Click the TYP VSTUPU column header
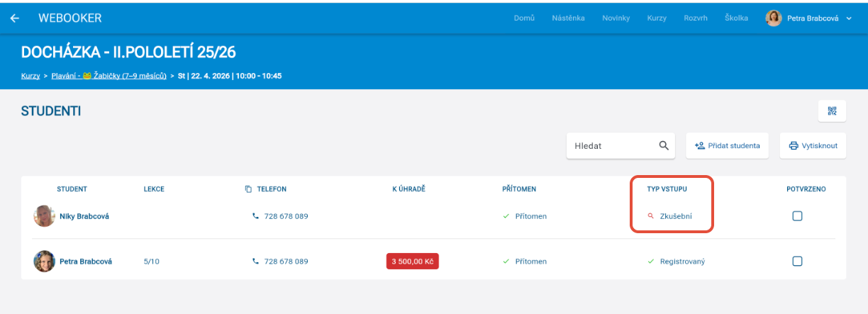 tap(667, 189)
